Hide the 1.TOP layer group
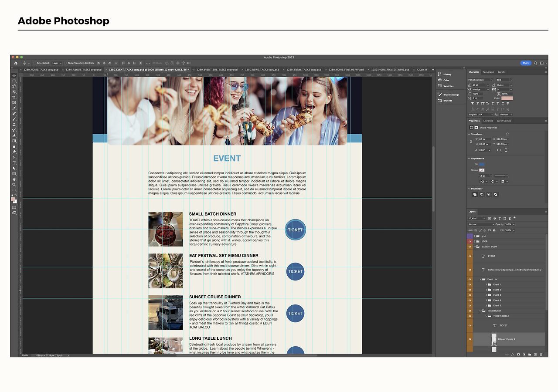This screenshot has height=392, width=558. 470,241
